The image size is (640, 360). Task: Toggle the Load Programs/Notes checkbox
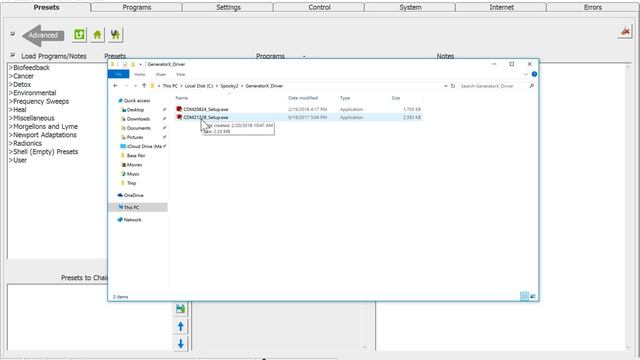pyautogui.click(x=13, y=55)
